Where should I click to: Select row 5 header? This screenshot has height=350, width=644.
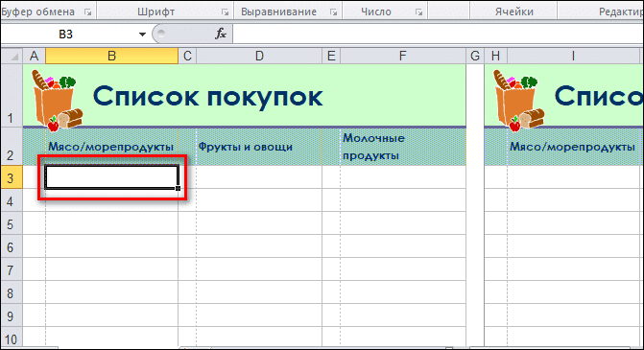[x=12, y=223]
